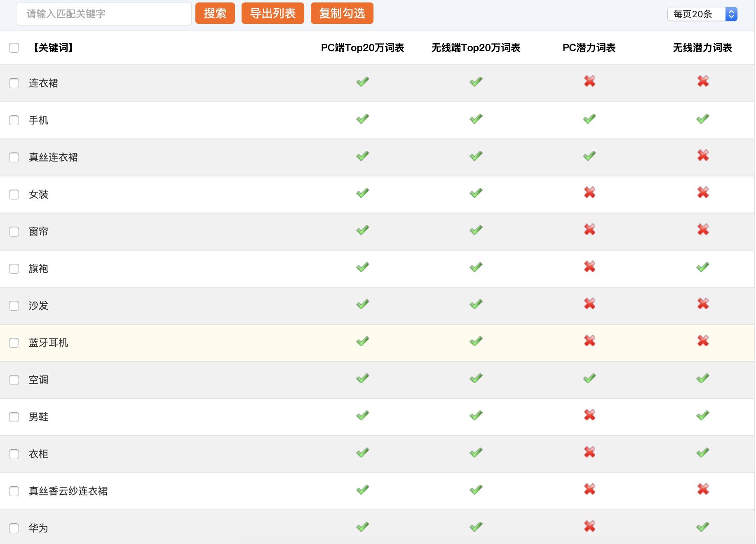The image size is (756, 544).
Task: Click the green check for 男鞋 under 无线端Top20万词表
Action: (476, 415)
